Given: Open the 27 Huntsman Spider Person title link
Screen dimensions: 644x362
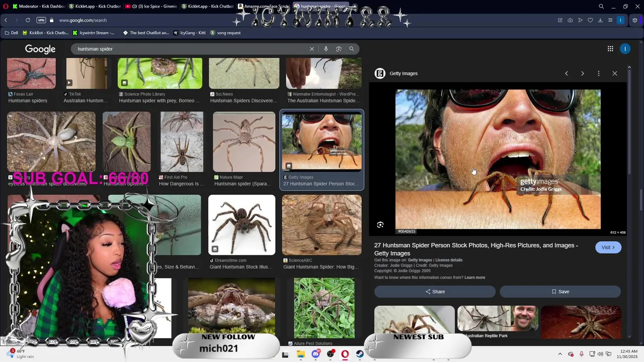Looking at the screenshot, I should [476, 249].
